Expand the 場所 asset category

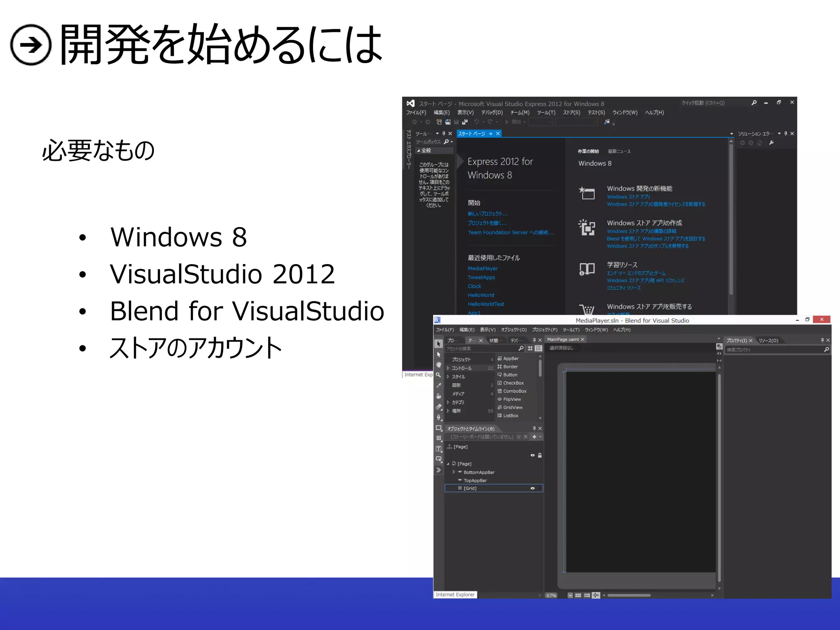point(448,411)
